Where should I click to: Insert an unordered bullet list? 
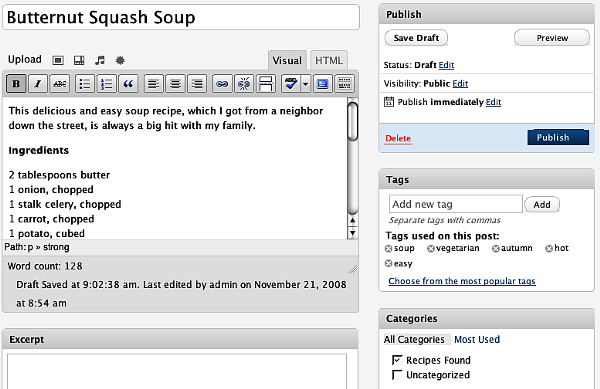[x=85, y=83]
